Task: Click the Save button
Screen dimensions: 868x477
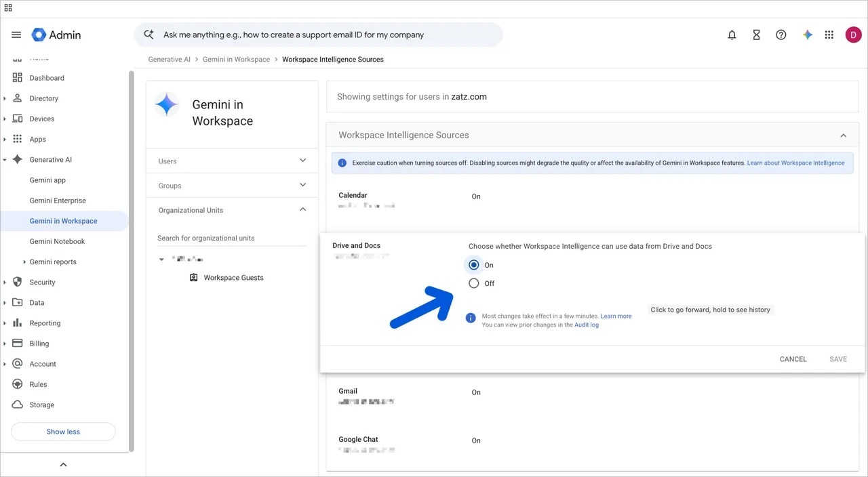Action: click(838, 359)
